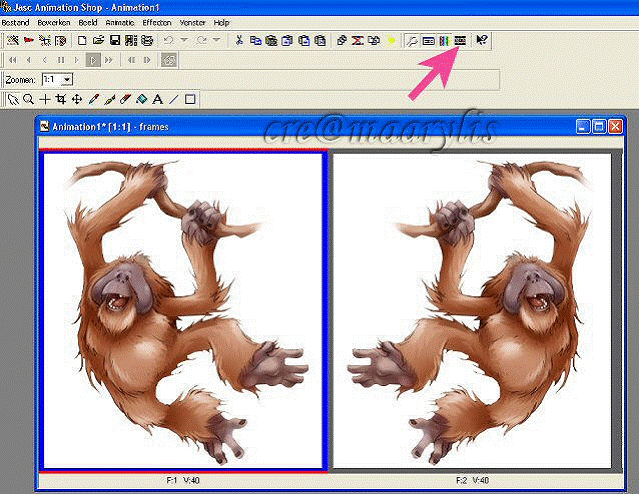639x494 pixels.
Task: Open the Help menu
Action: [x=221, y=23]
